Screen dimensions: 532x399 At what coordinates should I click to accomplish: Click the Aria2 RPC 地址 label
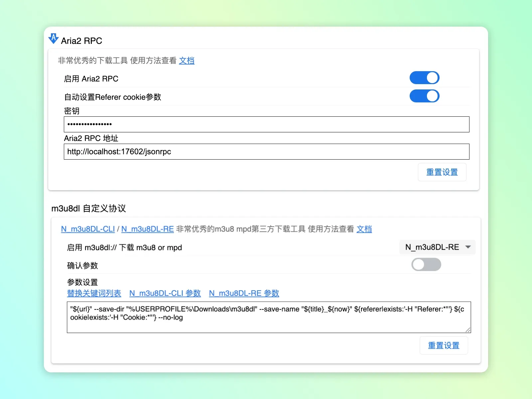click(91, 138)
